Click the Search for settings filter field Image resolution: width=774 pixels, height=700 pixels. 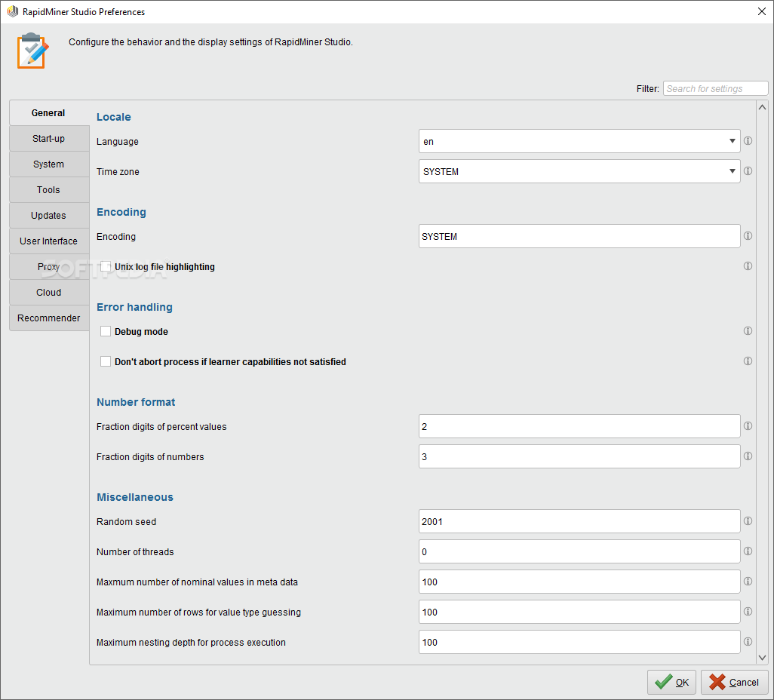[715, 88]
